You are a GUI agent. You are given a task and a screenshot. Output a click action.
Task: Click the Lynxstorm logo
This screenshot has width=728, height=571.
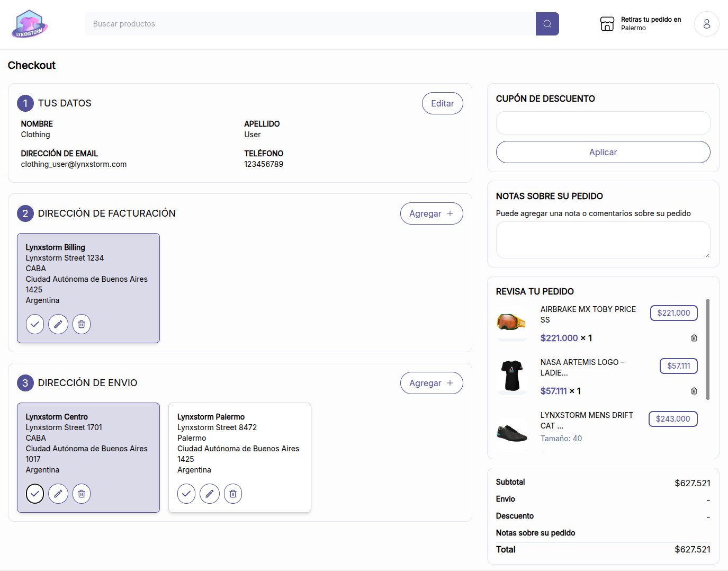coord(30,24)
